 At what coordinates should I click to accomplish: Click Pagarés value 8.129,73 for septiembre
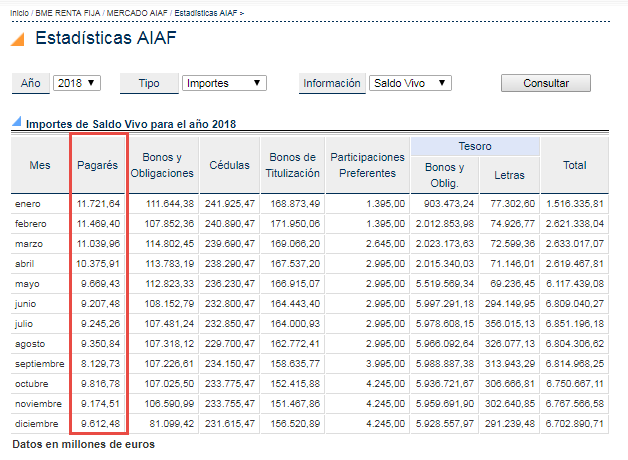click(x=100, y=364)
